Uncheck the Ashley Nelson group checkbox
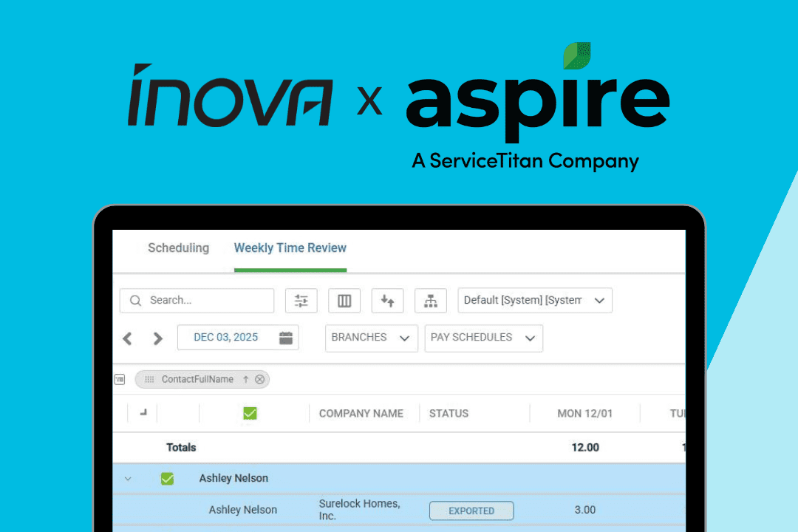 tap(167, 479)
